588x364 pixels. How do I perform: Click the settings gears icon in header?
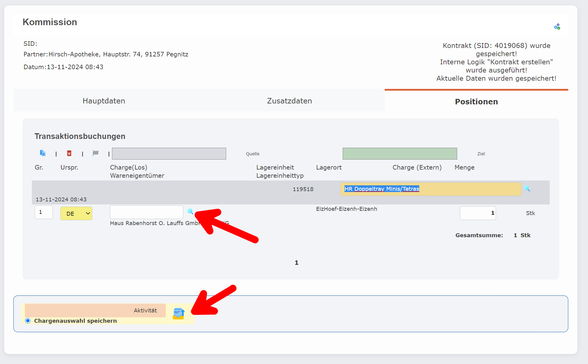pos(557,27)
